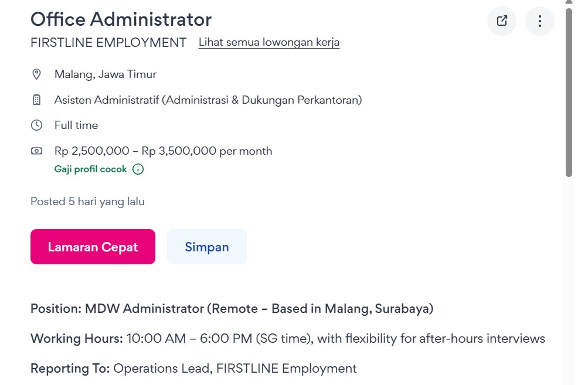588x385 pixels.
Task: Click the Rp 2,500,000 salary range text
Action: pyautogui.click(x=163, y=151)
